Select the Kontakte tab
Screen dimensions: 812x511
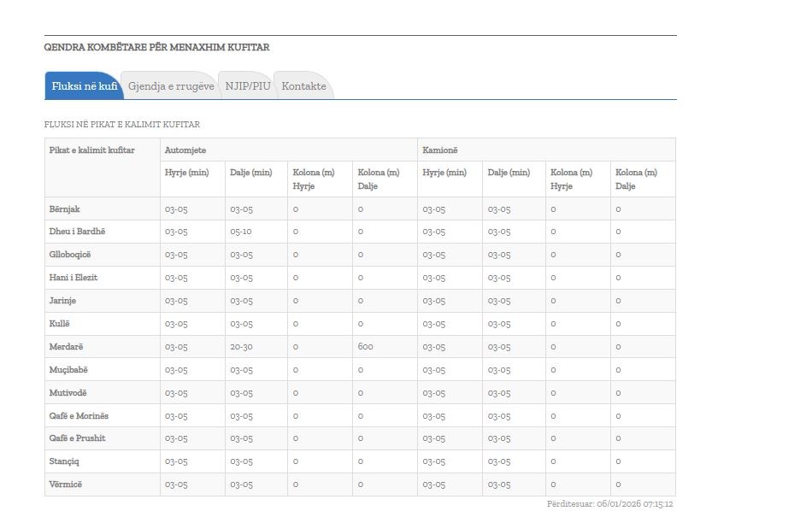click(303, 86)
